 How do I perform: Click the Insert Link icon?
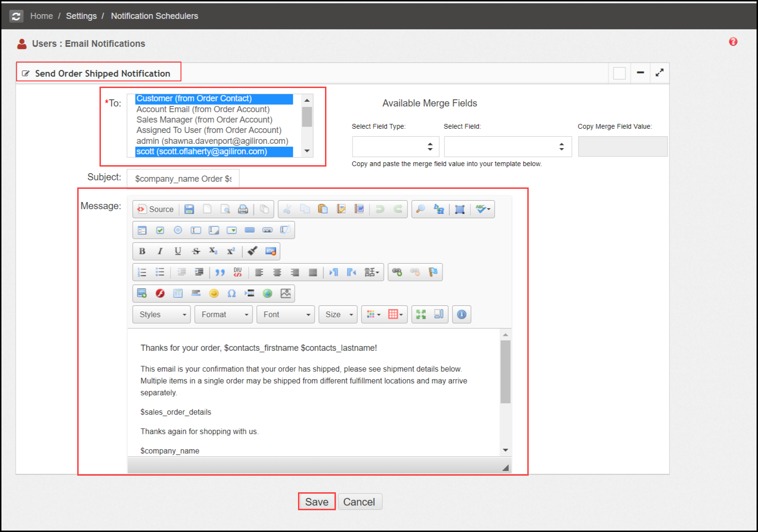click(397, 272)
